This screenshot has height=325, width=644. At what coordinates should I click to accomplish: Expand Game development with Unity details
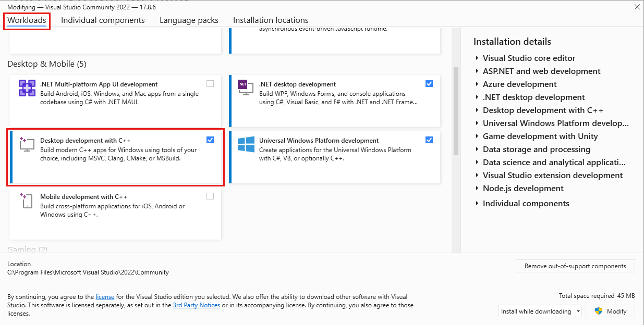pyautogui.click(x=477, y=136)
